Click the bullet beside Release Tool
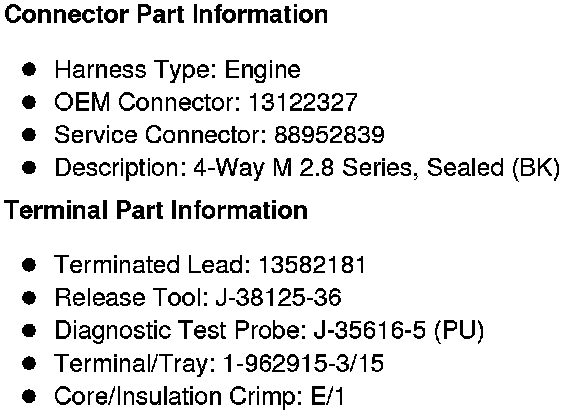This screenshot has width=576, height=416. click(x=29, y=298)
